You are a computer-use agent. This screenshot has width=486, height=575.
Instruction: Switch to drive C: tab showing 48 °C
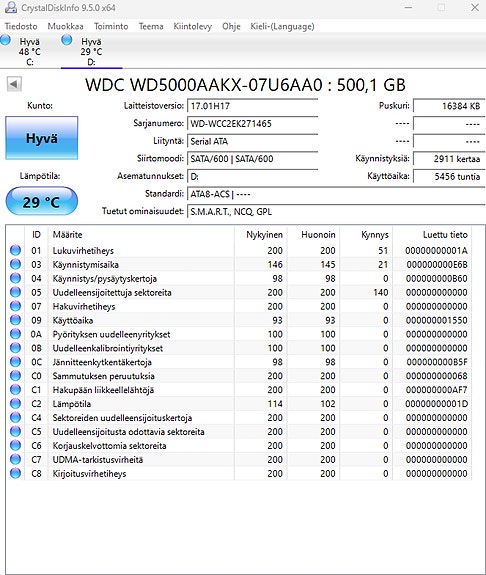[30, 51]
